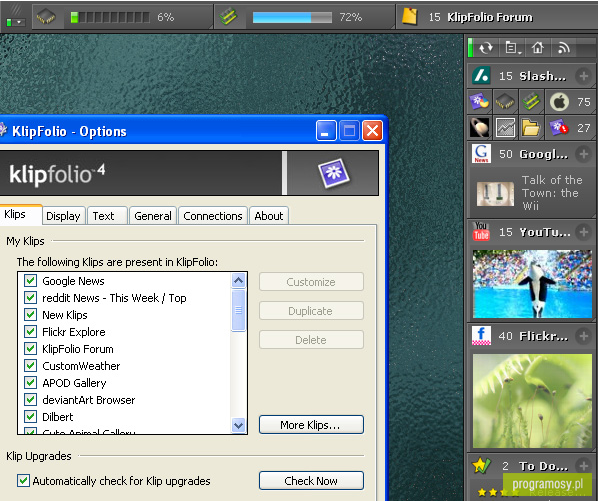
Task: Click the folder Klip icon in sidebar
Action: point(531,128)
